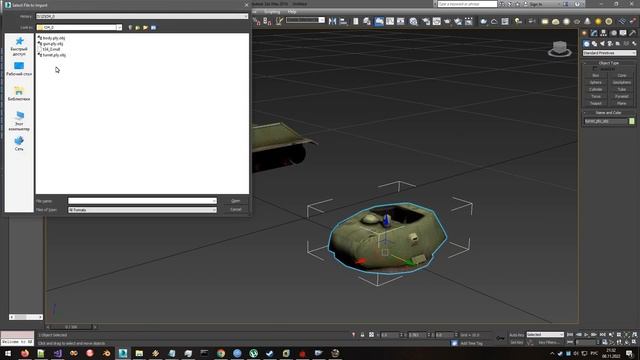Open the Material Editor icon
Viewport: 640px width, 360px height.
tap(413, 21)
